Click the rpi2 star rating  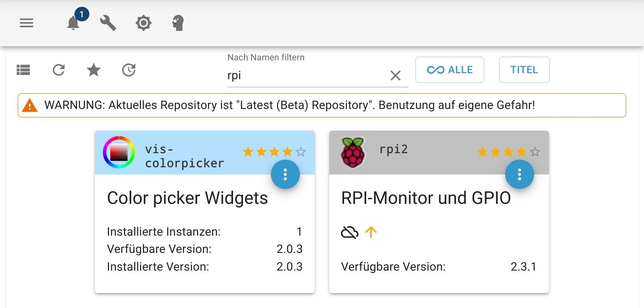pos(508,152)
